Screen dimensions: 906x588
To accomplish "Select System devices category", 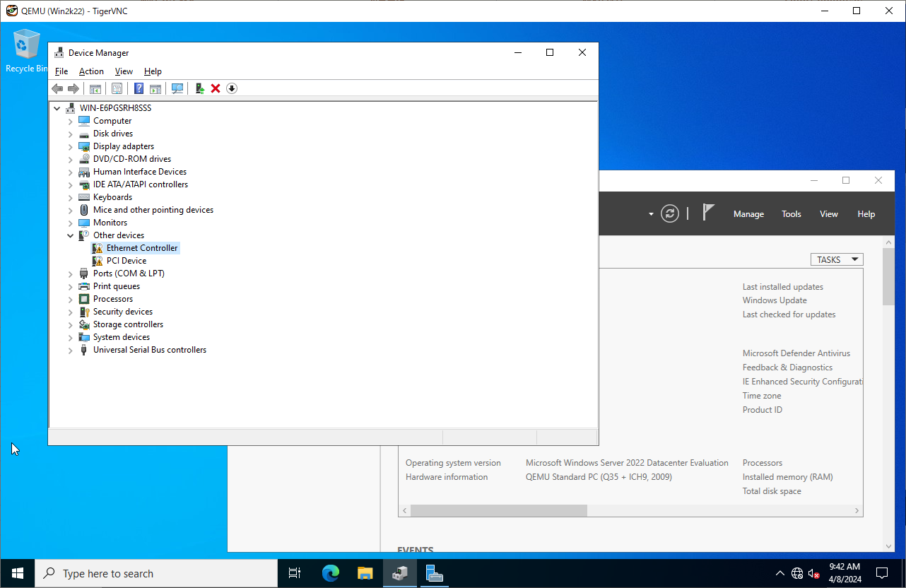I will [x=122, y=337].
